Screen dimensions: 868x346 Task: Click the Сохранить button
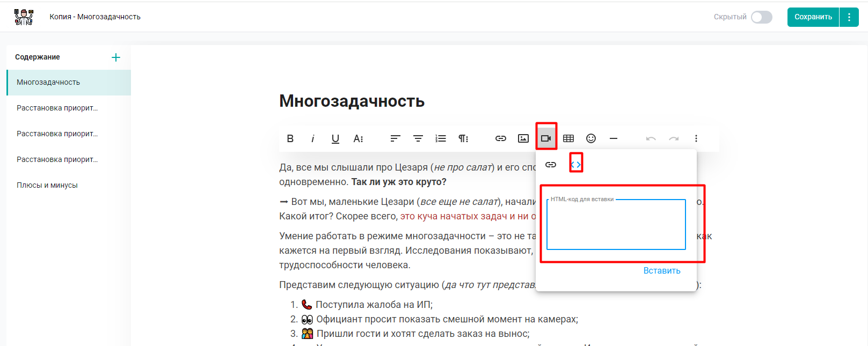[813, 17]
